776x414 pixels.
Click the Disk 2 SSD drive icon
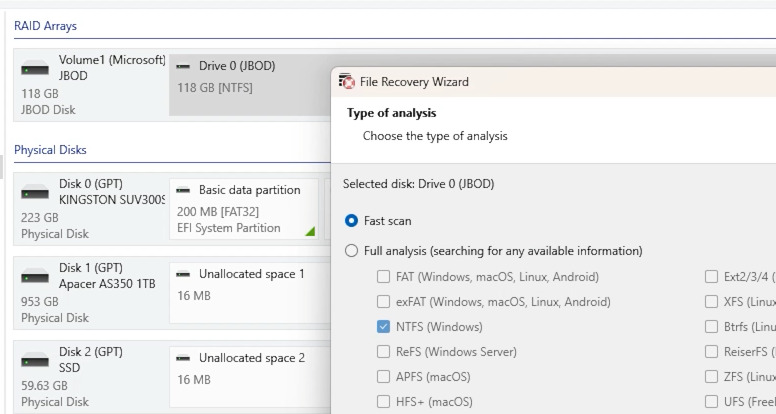(35, 361)
